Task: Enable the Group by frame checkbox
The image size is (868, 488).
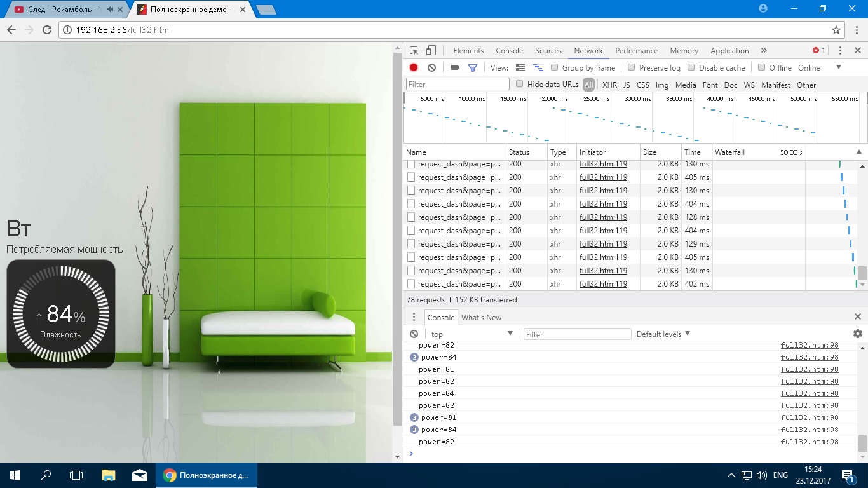Action: (554, 67)
